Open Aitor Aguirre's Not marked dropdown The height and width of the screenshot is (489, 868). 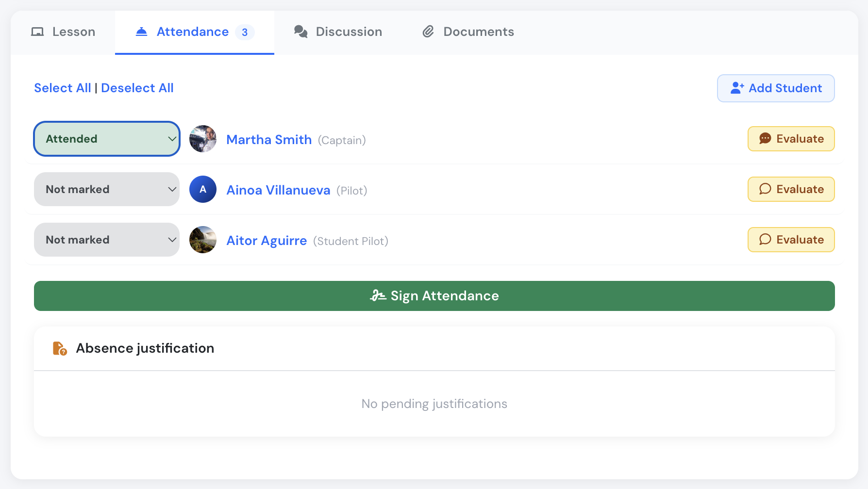point(107,240)
